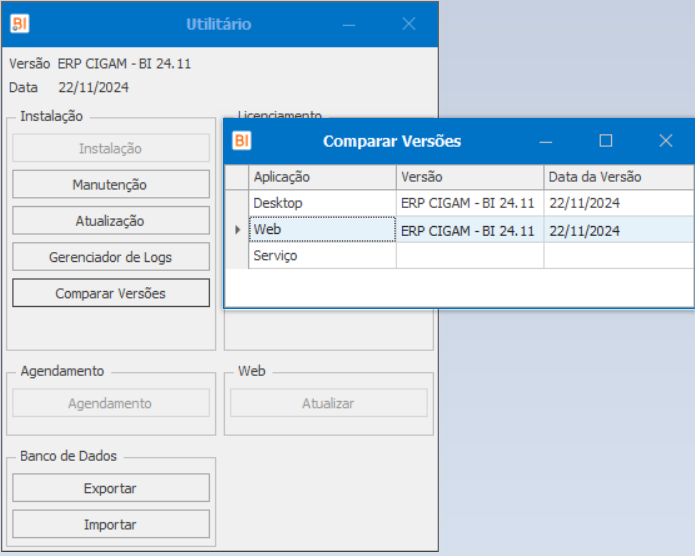695x556 pixels.
Task: Click the Data da Versão column header
Action: coord(618,177)
